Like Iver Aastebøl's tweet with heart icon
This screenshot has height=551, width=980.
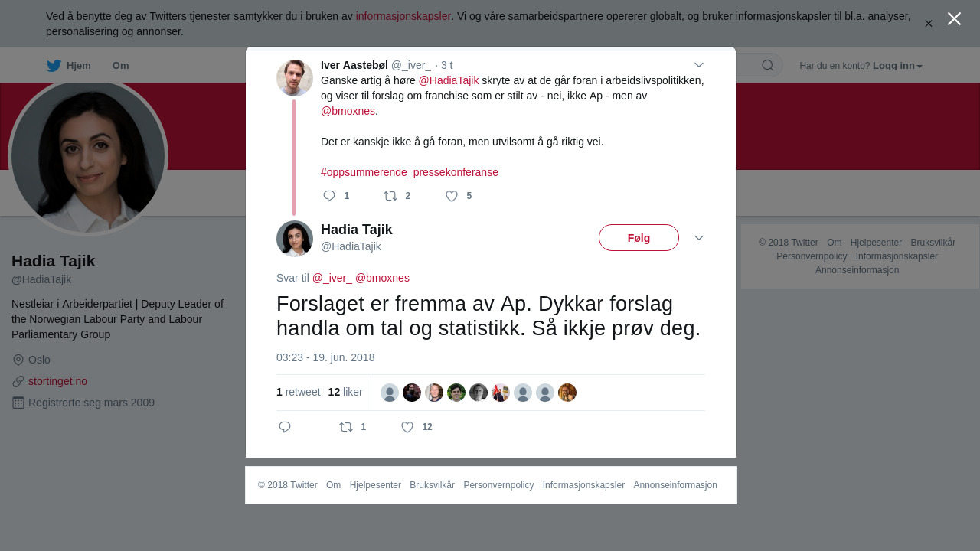[452, 196]
